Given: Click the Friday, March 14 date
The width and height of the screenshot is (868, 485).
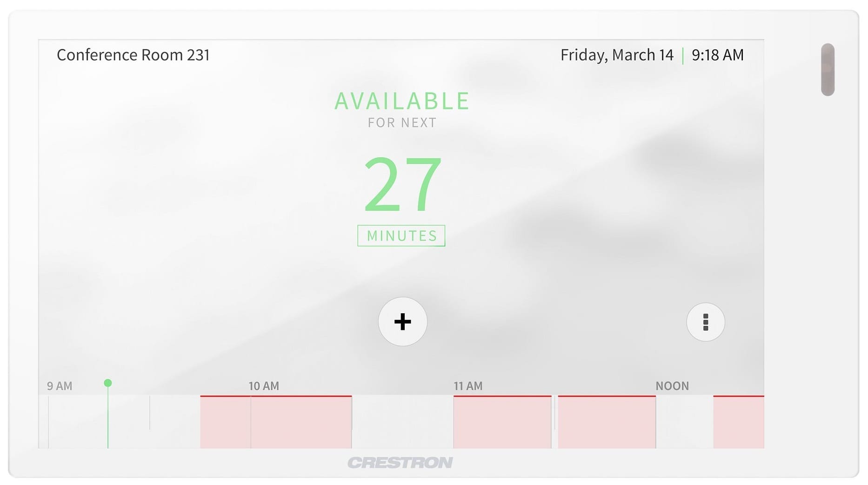Looking at the screenshot, I should coord(617,55).
